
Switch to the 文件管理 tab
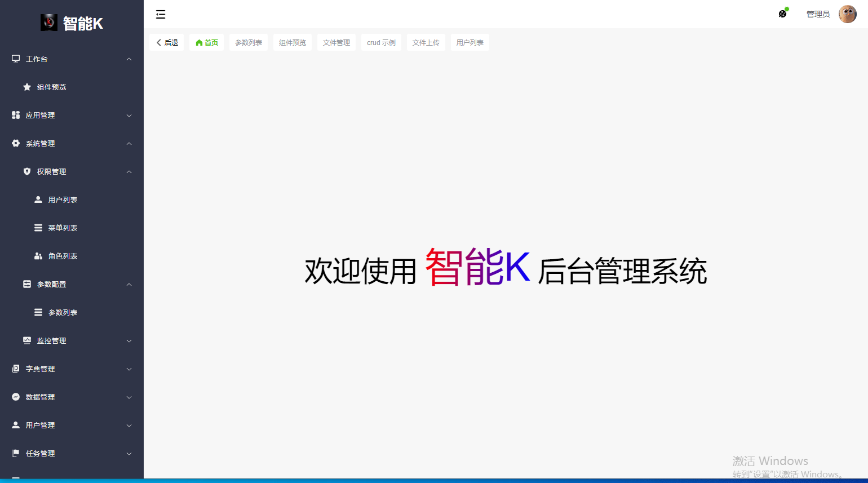(x=336, y=42)
